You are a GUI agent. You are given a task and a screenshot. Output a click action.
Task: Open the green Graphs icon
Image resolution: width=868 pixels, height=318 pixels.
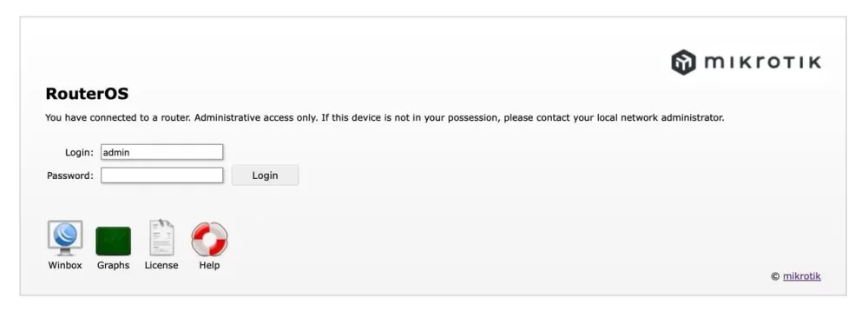coord(114,241)
